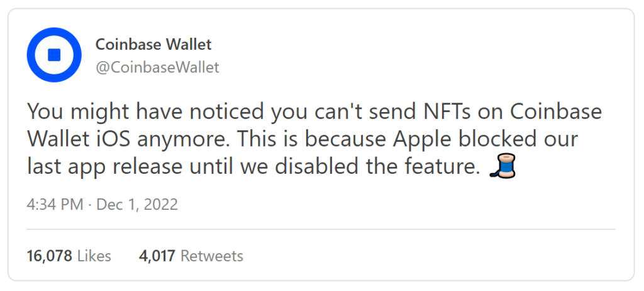The image size is (644, 291).
Task: Click the Retweets label
Action: tap(212, 256)
